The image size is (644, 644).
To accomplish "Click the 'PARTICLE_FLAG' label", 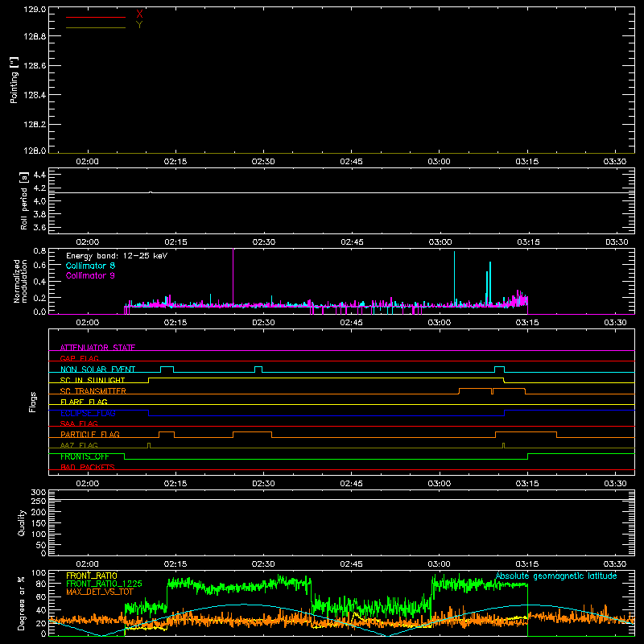I will point(90,434).
